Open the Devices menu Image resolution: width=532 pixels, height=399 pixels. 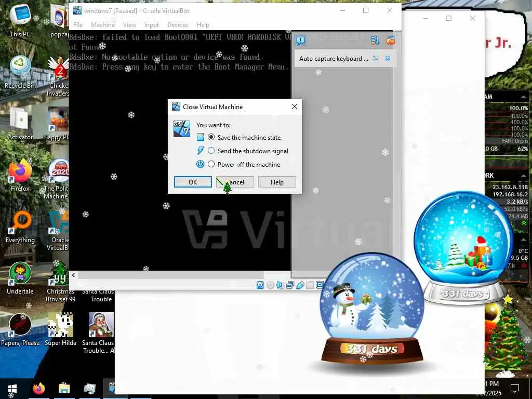[178, 25]
